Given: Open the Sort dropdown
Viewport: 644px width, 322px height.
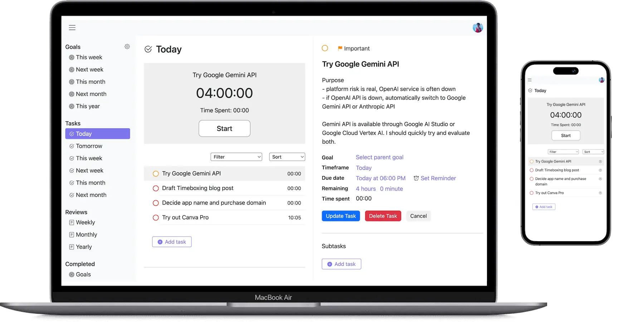Looking at the screenshot, I should click(x=287, y=157).
